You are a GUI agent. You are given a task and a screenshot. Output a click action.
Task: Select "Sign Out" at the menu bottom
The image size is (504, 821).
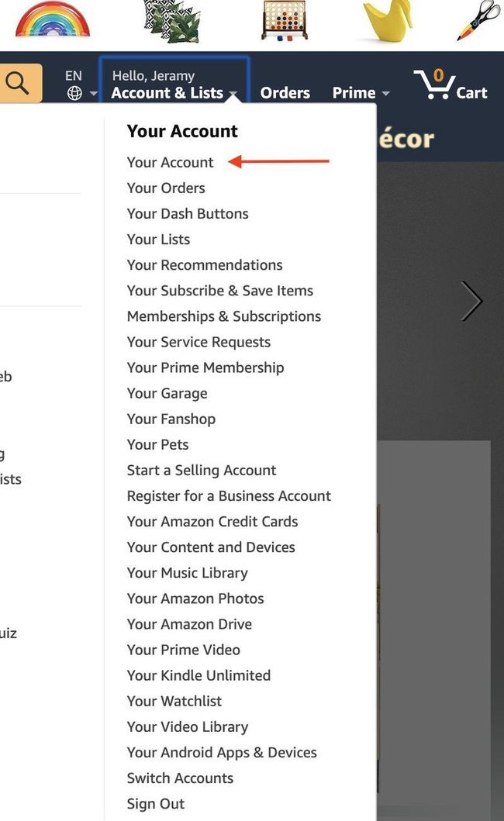pos(155,804)
